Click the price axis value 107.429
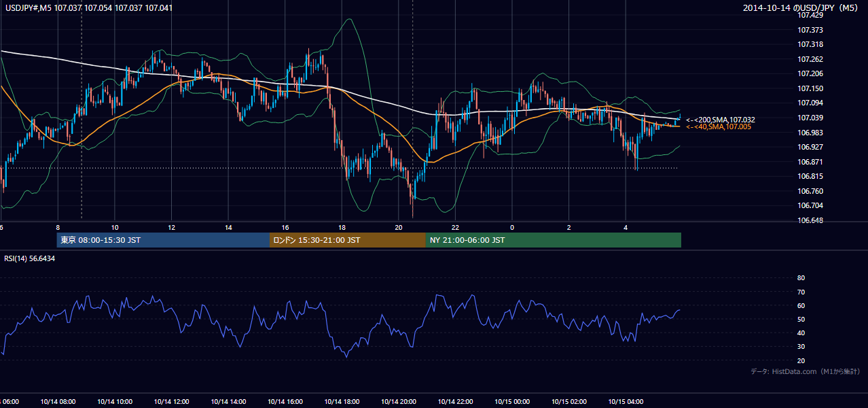 810,15
